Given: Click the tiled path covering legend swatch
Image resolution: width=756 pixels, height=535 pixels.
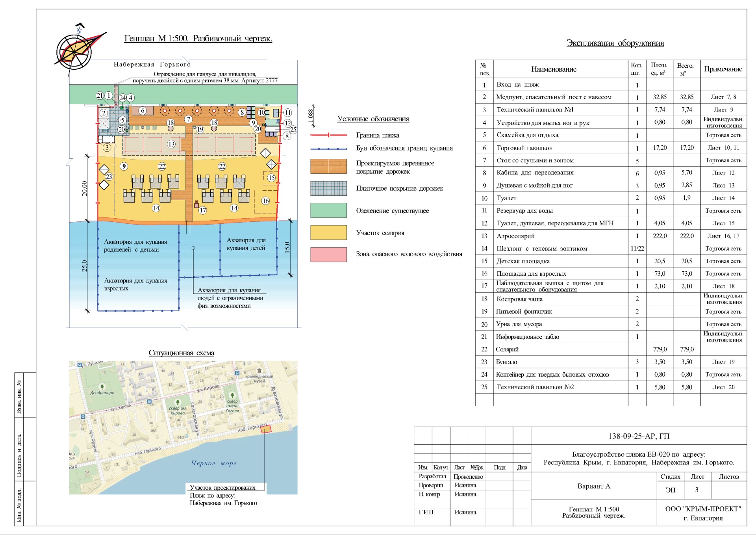Looking at the screenshot, I should (328, 188).
